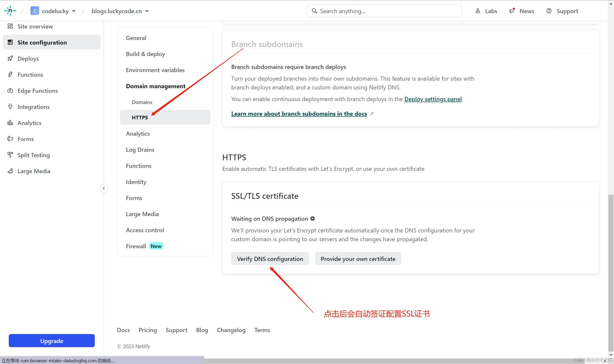Click the codelucky team avatar icon
Screen dimensions: 614x364
pyautogui.click(x=35, y=11)
